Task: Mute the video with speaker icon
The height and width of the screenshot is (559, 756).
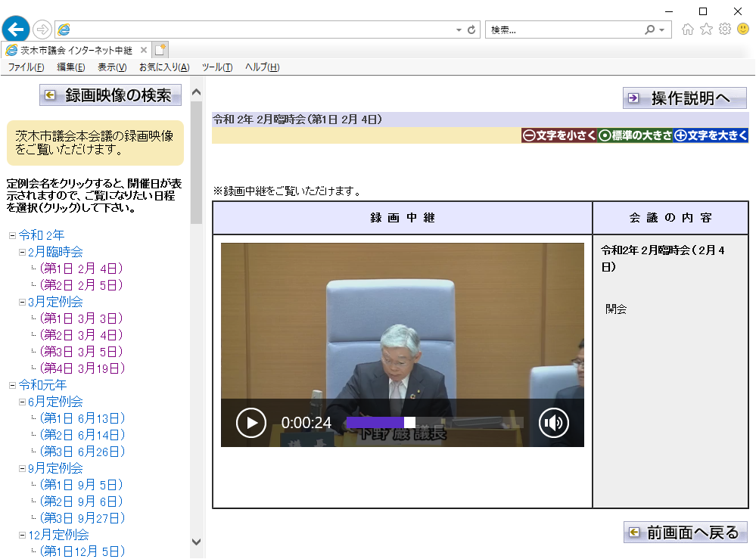Action: coord(553,423)
